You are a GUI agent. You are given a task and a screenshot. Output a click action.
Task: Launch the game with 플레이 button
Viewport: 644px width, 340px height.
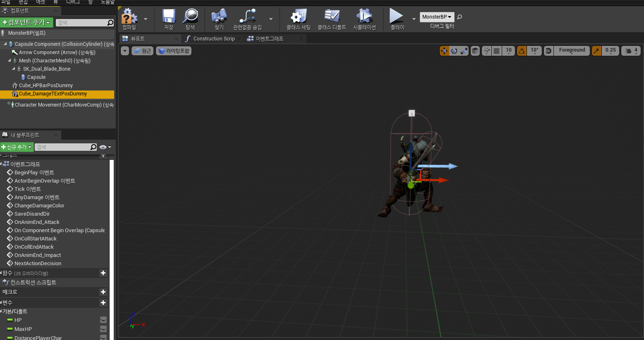tap(397, 19)
